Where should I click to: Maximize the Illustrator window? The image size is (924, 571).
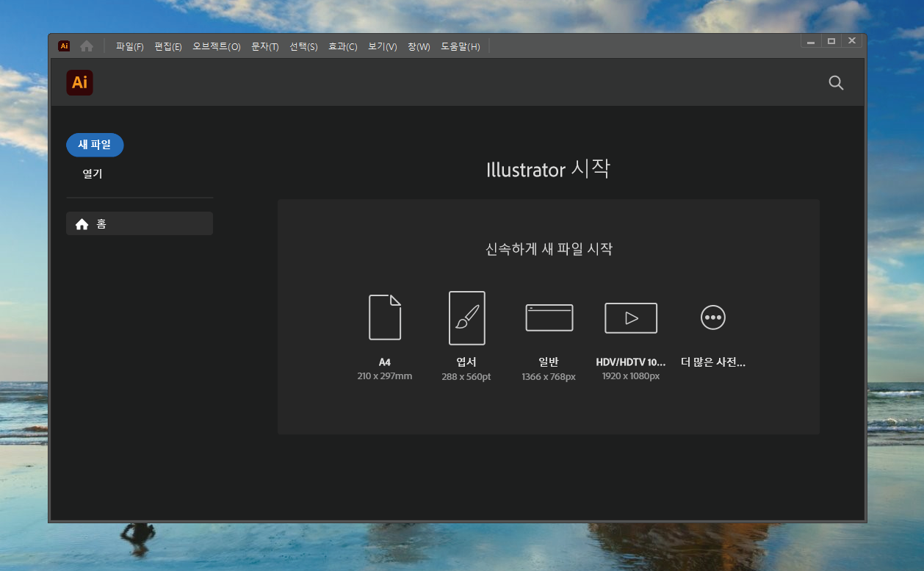tap(831, 41)
